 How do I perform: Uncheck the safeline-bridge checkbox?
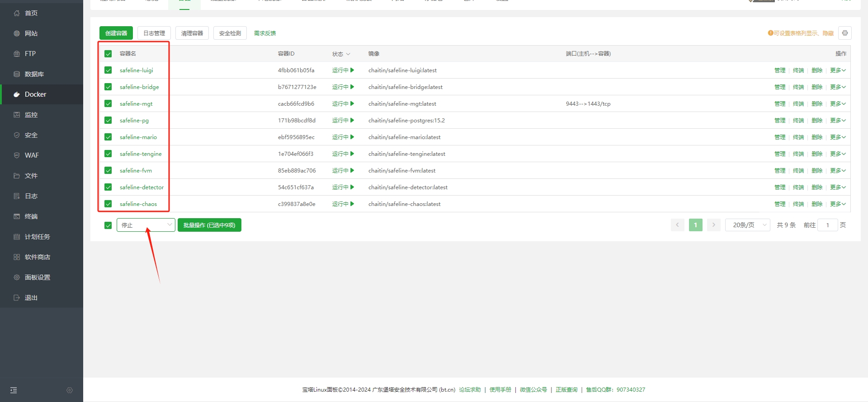[x=108, y=87]
